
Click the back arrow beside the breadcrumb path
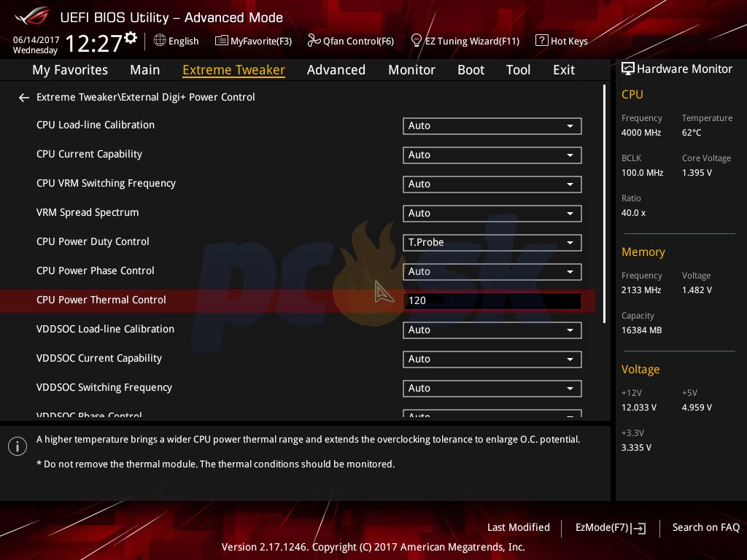pos(24,98)
